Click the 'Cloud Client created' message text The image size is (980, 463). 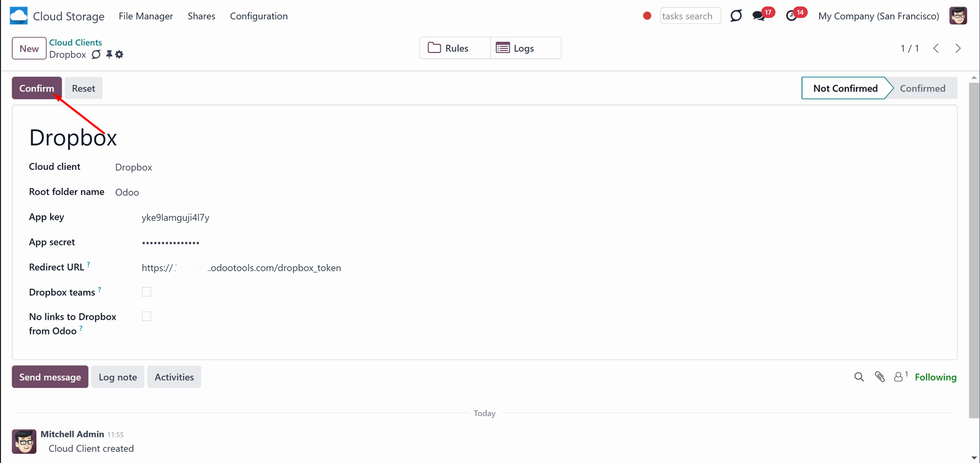point(91,449)
